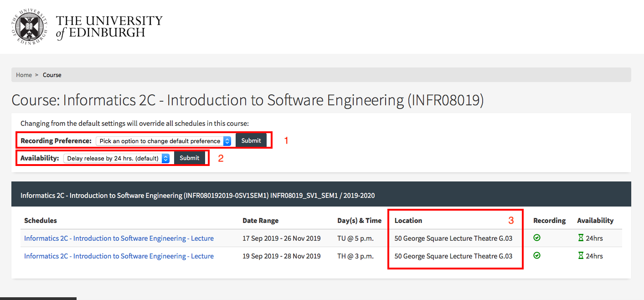Viewport: 644px width, 300px height.
Task: Click the course title heading INFR08019
Action: coord(247,100)
